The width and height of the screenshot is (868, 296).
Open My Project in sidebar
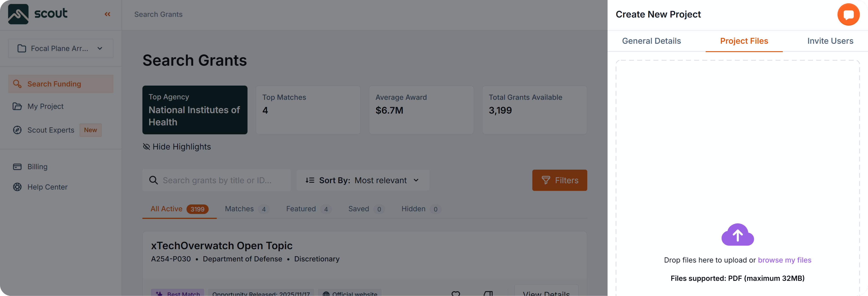pyautogui.click(x=46, y=106)
